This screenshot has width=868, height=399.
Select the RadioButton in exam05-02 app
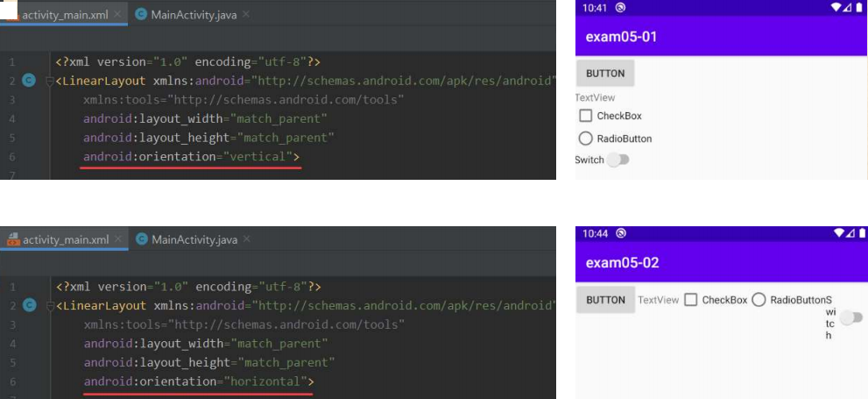coord(759,300)
